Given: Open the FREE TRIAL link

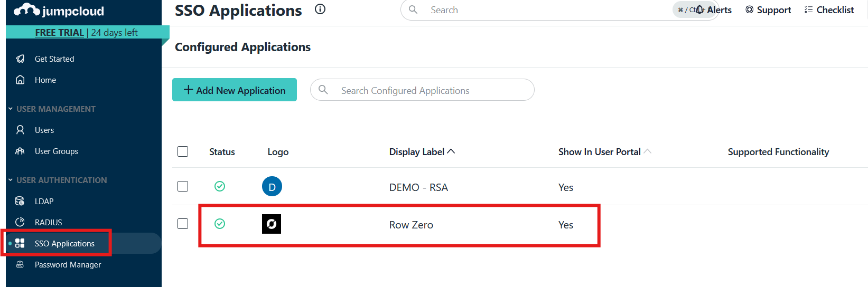Looking at the screenshot, I should click(59, 32).
